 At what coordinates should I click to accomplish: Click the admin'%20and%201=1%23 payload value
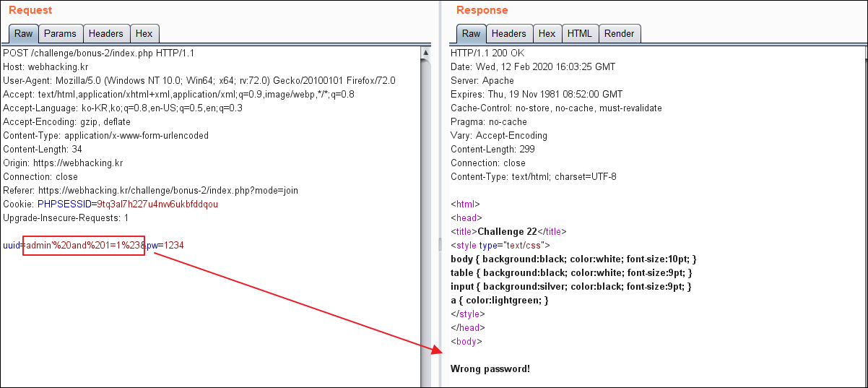(x=83, y=246)
